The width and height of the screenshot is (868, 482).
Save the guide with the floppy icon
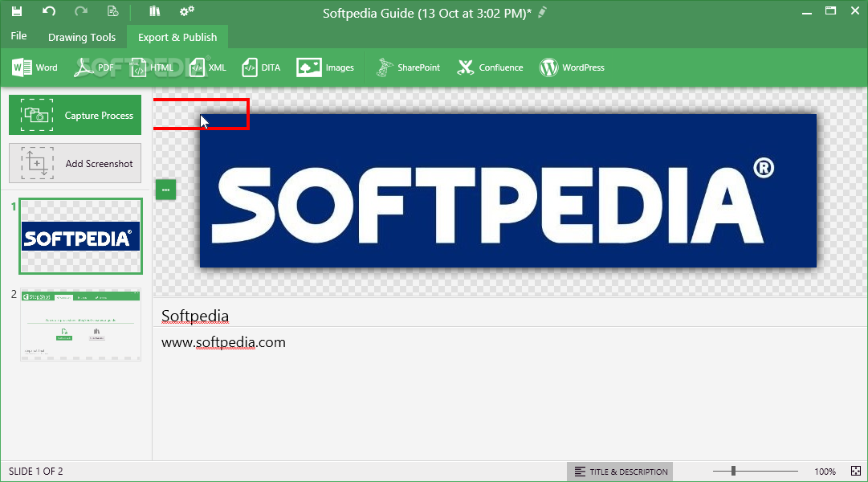[17, 11]
